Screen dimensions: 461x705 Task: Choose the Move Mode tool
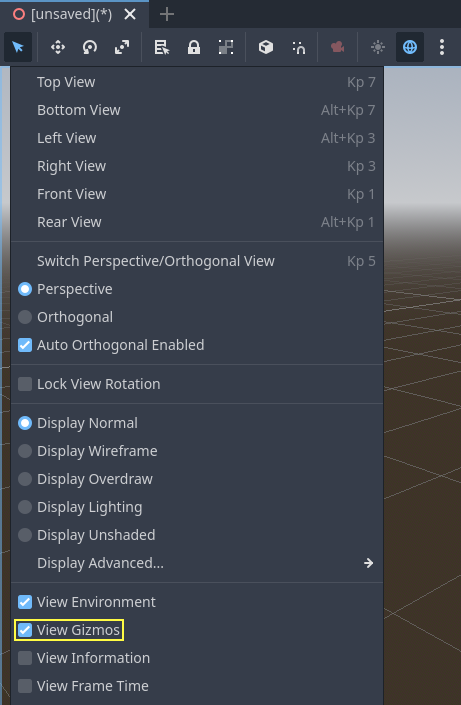tap(58, 47)
